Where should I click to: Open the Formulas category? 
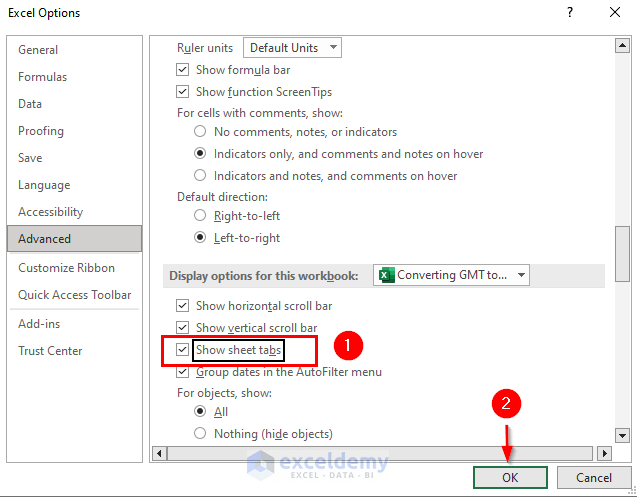coord(74,77)
